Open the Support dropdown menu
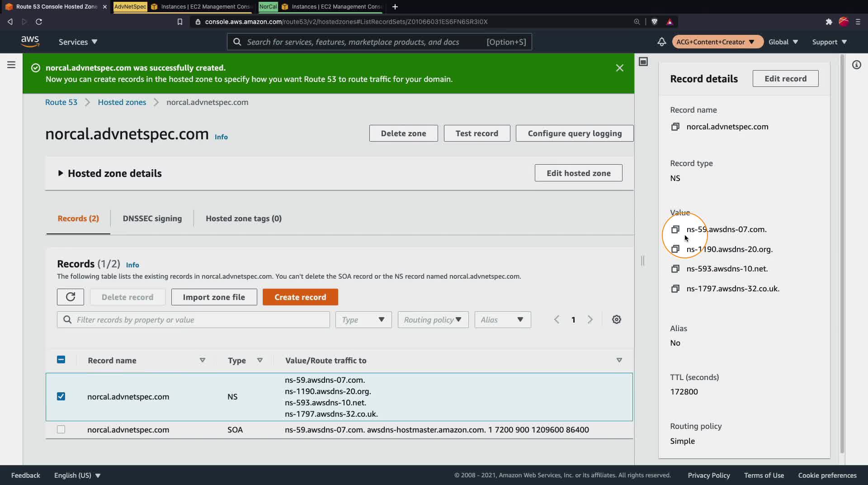 [x=830, y=42]
